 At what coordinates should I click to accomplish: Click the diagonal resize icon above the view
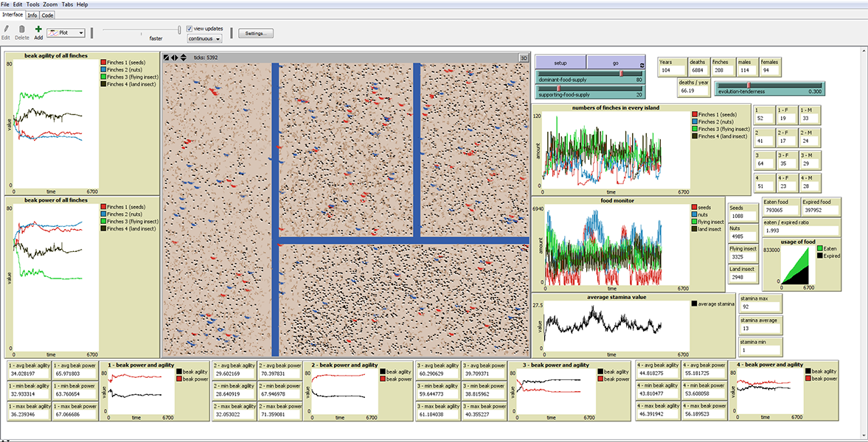coord(167,57)
